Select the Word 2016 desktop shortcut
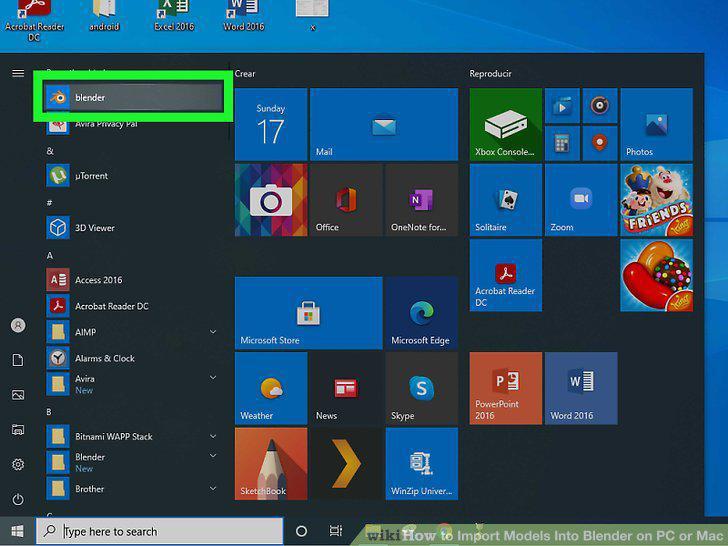Image resolution: width=728 pixels, height=546 pixels. (x=244, y=16)
